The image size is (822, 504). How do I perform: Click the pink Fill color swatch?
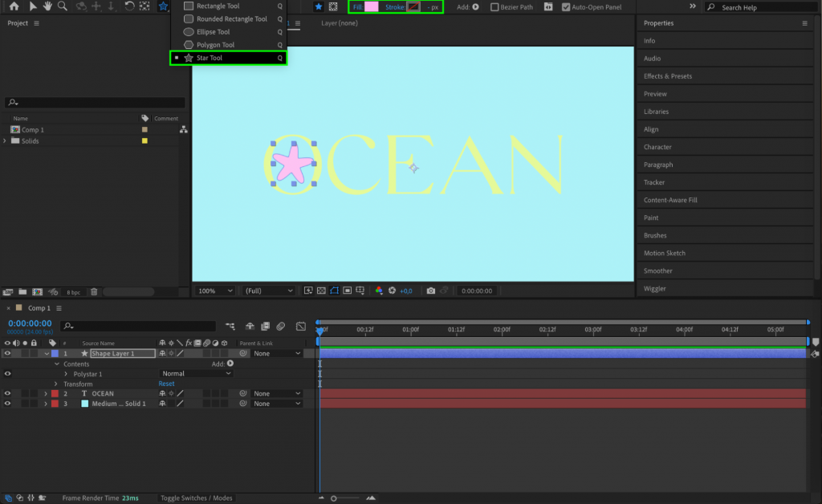pos(373,7)
